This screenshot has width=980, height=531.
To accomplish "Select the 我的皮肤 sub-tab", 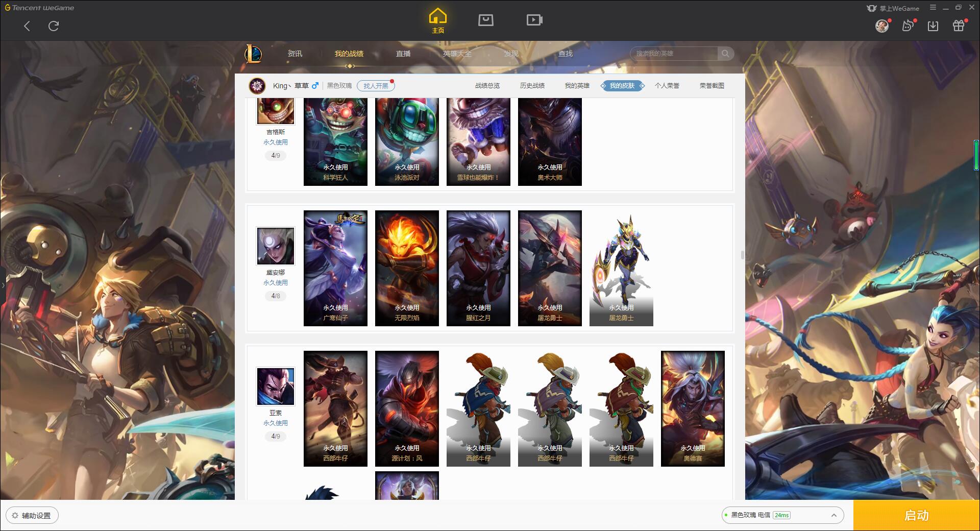I will click(622, 86).
